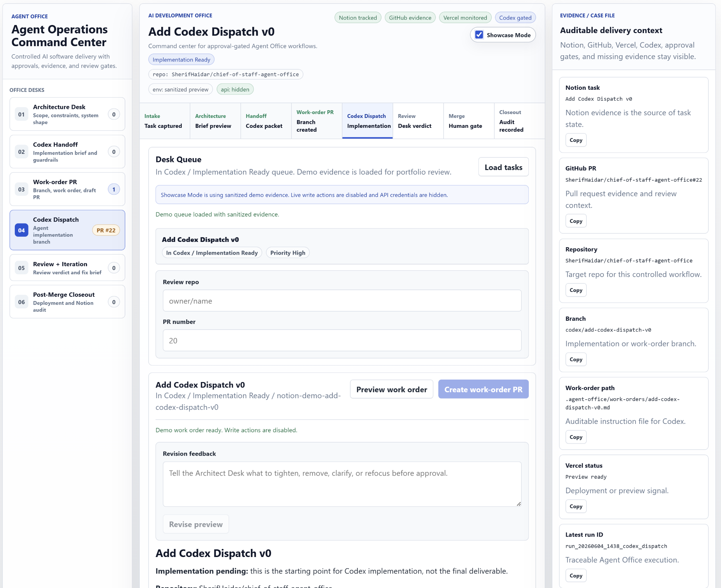Switch to the Merge stage tab

pyautogui.click(x=469, y=121)
